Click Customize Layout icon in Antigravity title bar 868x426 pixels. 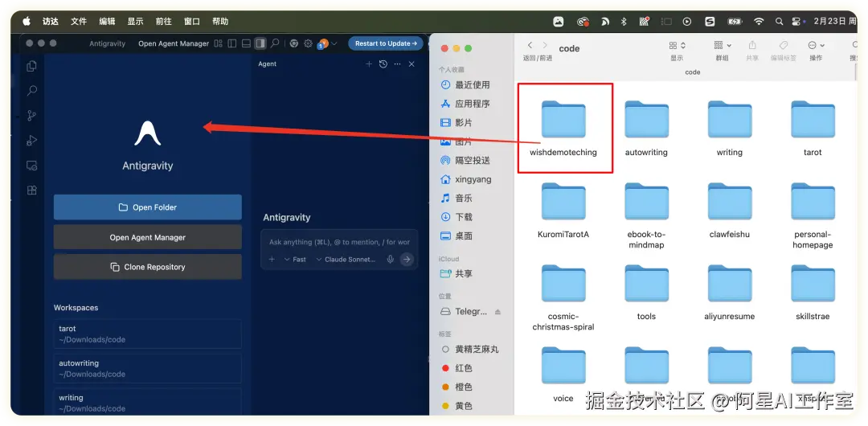(218, 43)
